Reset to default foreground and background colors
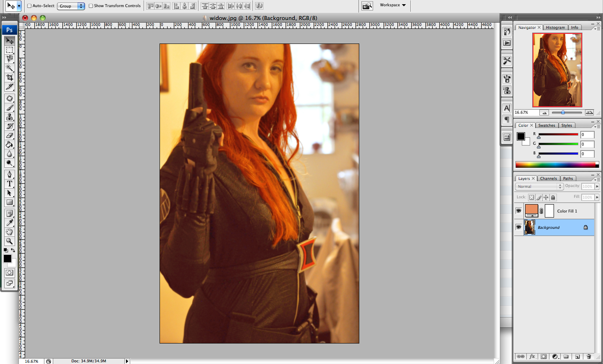The image size is (603, 364). point(6,250)
